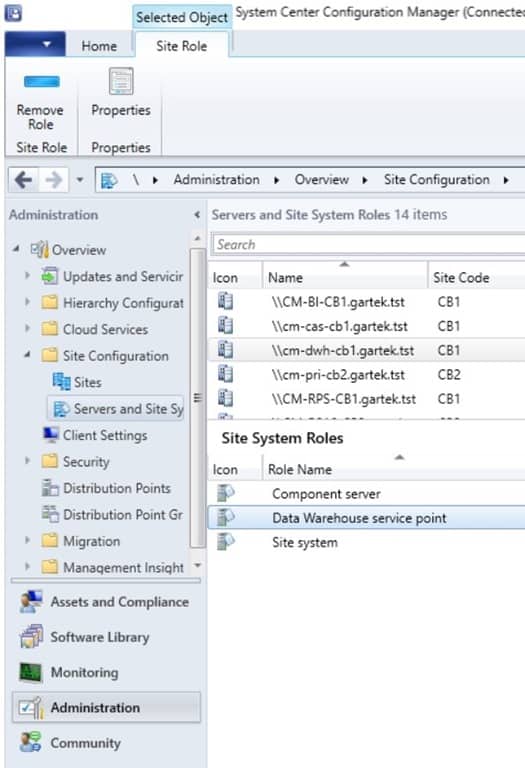This screenshot has width=525, height=768.
Task: Click the Security folder icon
Action: click(50, 461)
